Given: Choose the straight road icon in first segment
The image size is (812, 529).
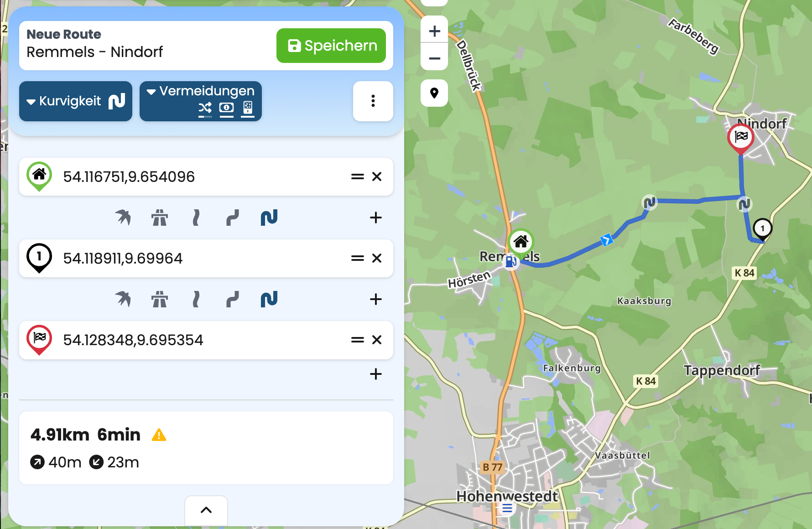Looking at the screenshot, I should pos(196,218).
